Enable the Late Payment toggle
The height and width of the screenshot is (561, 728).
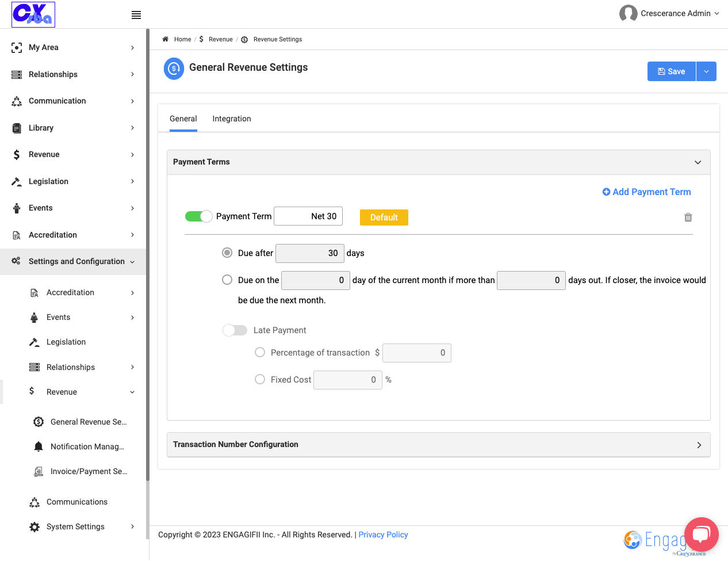(235, 330)
